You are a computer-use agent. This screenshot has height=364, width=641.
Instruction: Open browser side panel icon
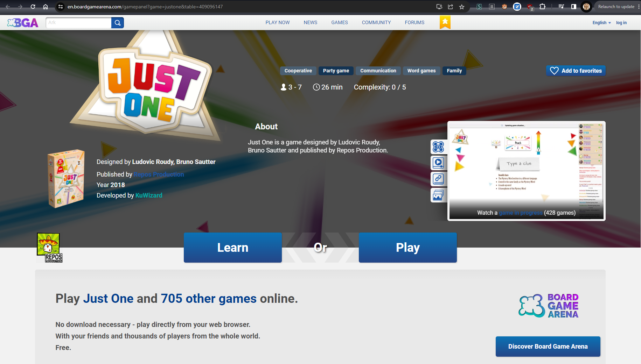pos(574,7)
